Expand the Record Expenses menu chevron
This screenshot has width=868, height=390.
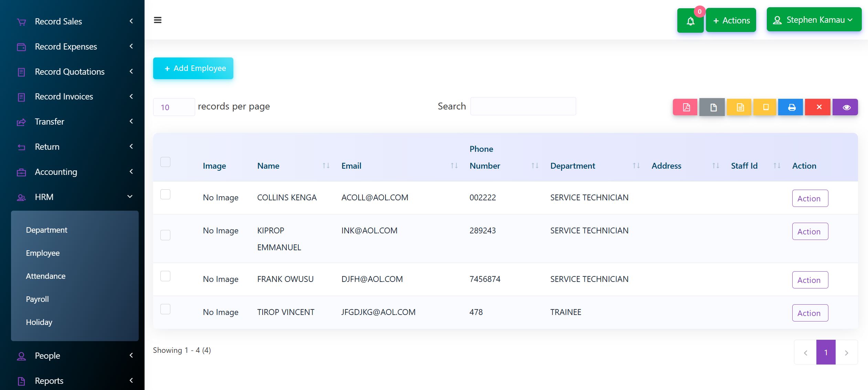131,46
